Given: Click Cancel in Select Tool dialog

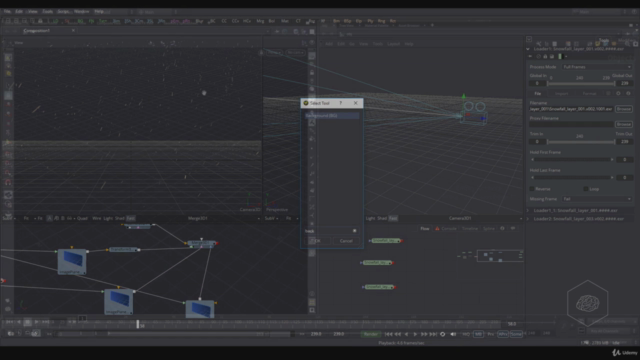Looking at the screenshot, I should (x=346, y=241).
